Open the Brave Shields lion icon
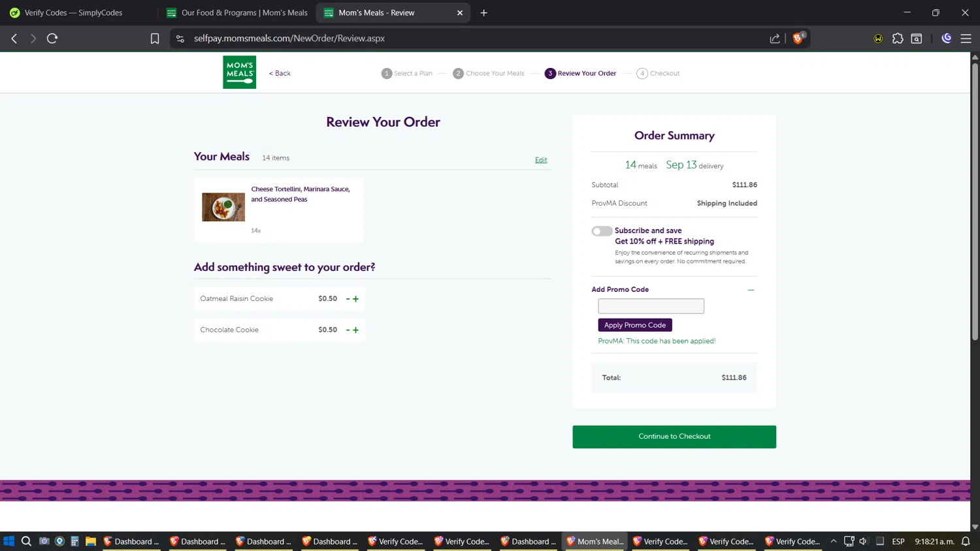 798,39
